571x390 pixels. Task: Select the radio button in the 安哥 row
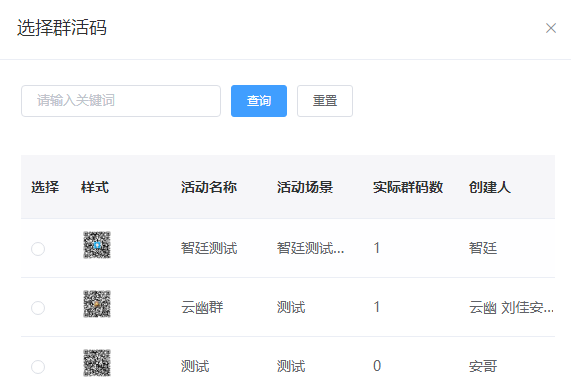coord(38,367)
